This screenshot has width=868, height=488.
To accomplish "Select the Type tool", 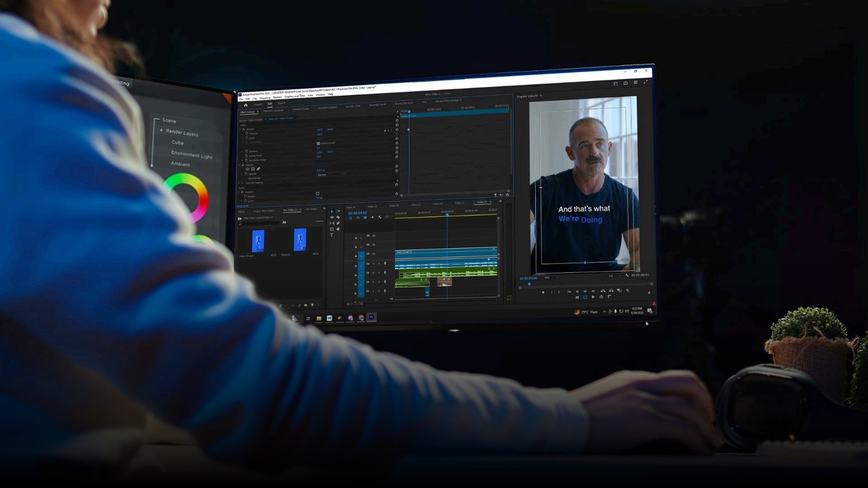I will pos(332,235).
